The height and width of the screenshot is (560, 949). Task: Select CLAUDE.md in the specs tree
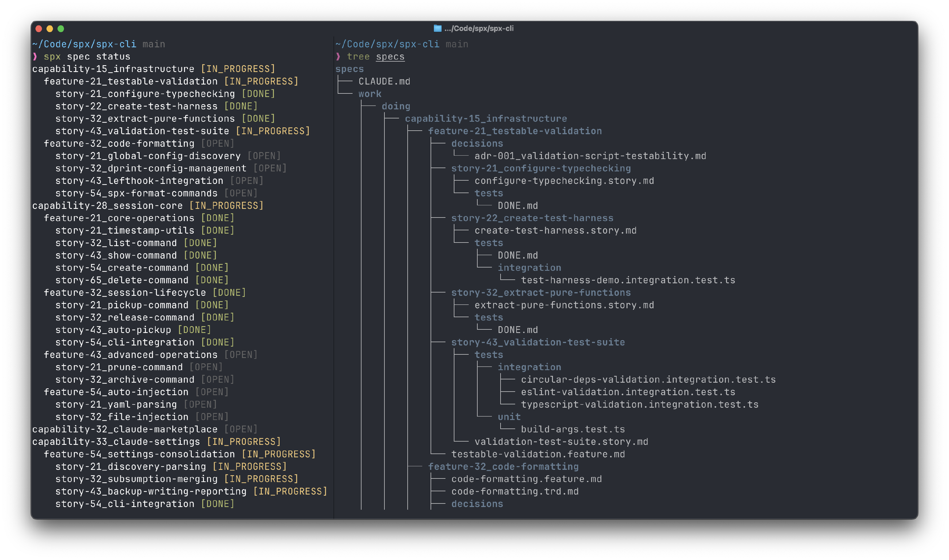point(384,81)
